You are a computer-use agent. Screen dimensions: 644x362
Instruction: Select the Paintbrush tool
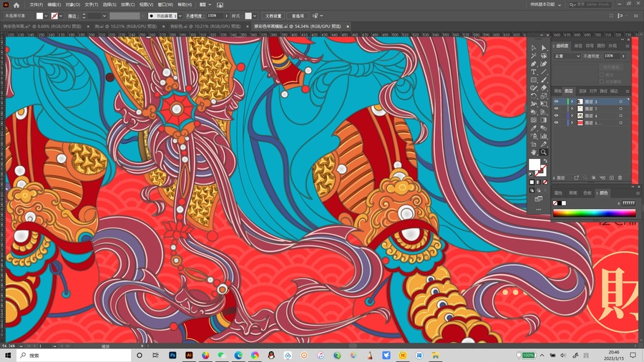click(544, 80)
